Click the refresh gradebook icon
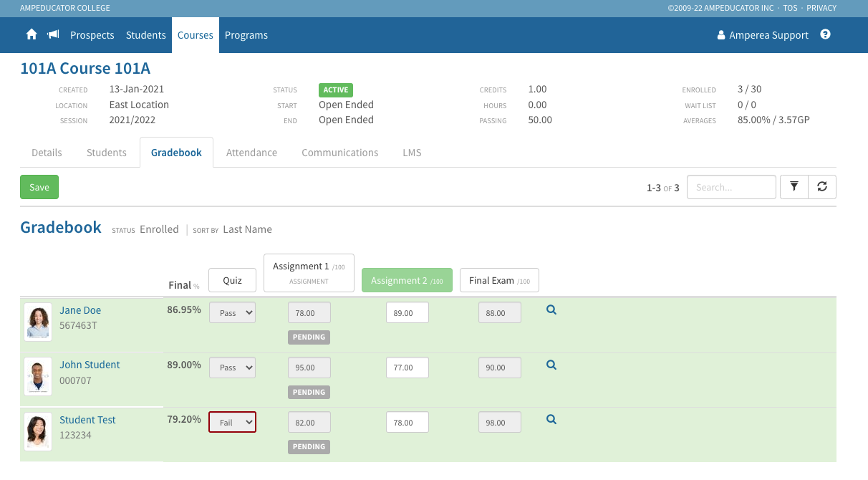 tap(822, 186)
